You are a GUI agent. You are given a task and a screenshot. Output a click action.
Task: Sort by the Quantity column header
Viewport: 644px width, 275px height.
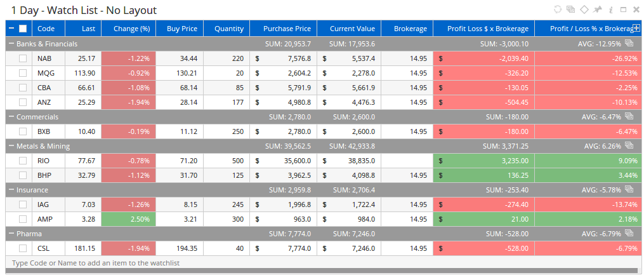point(227,29)
